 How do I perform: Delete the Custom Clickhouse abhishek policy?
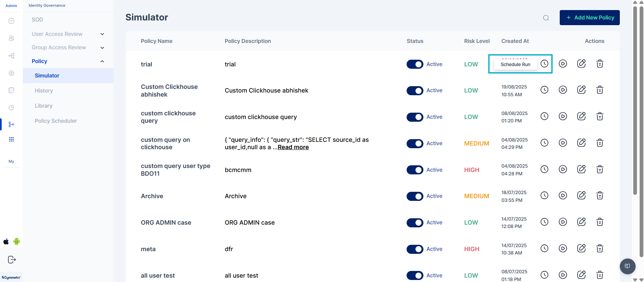(600, 90)
